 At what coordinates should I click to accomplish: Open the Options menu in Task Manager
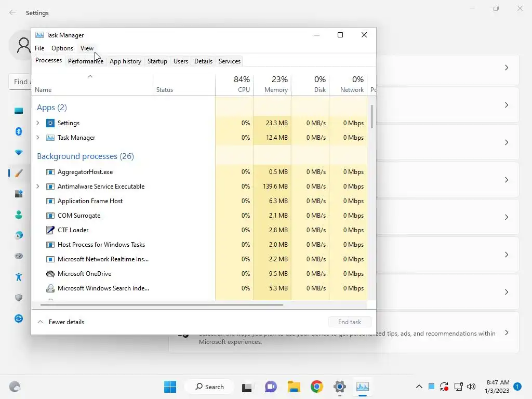(x=62, y=48)
